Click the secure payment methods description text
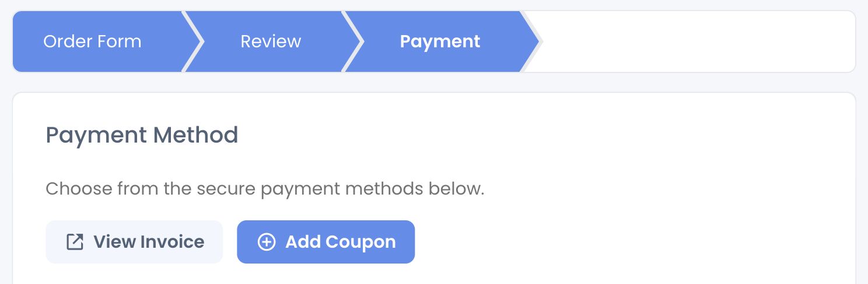The image size is (868, 284). (265, 189)
